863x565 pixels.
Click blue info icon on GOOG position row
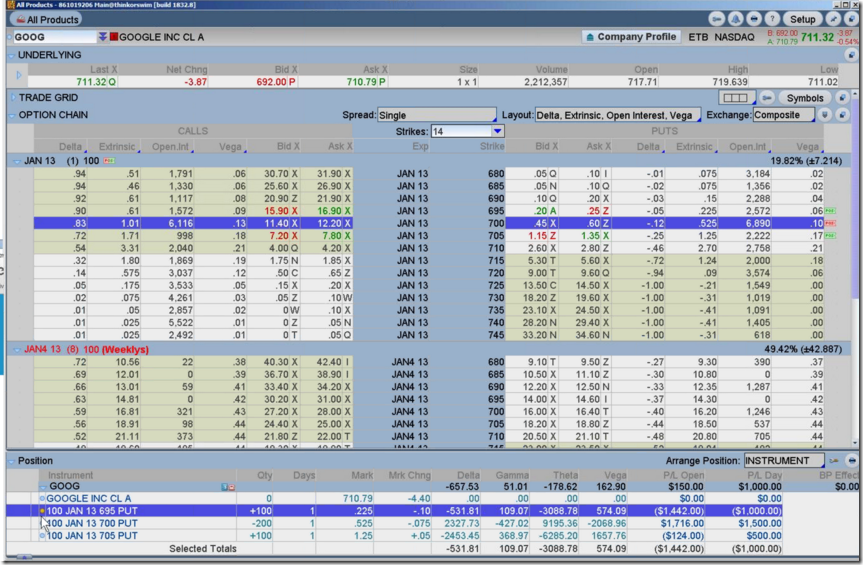[224, 487]
